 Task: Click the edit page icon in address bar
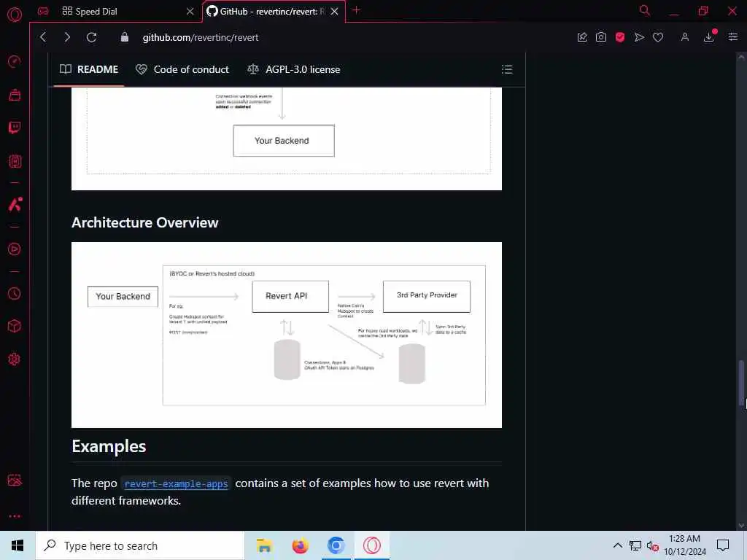coord(581,37)
